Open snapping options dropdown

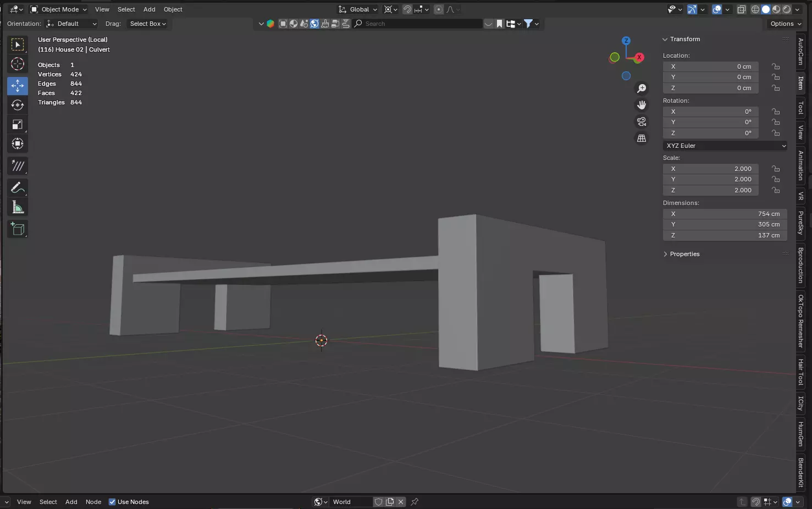[422, 9]
